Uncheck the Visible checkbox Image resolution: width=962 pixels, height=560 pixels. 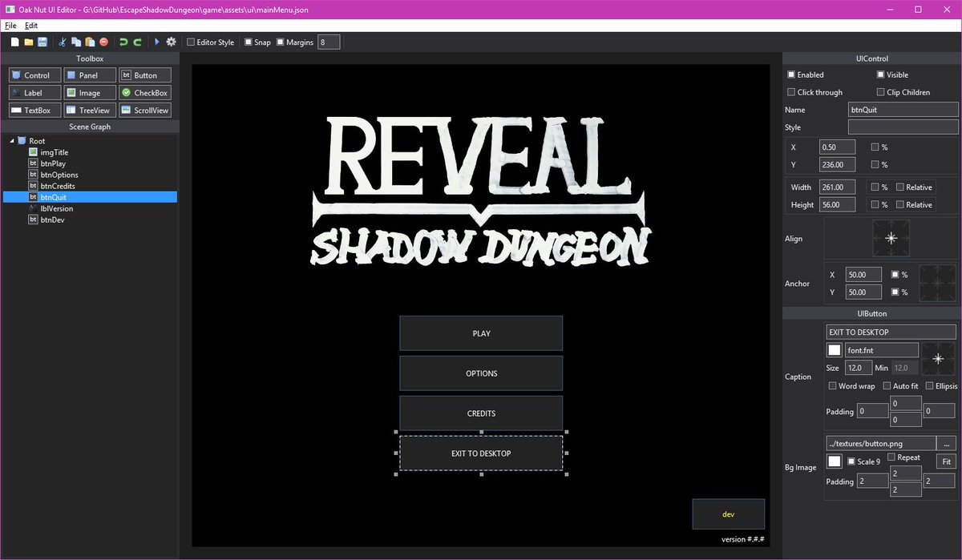coord(880,75)
